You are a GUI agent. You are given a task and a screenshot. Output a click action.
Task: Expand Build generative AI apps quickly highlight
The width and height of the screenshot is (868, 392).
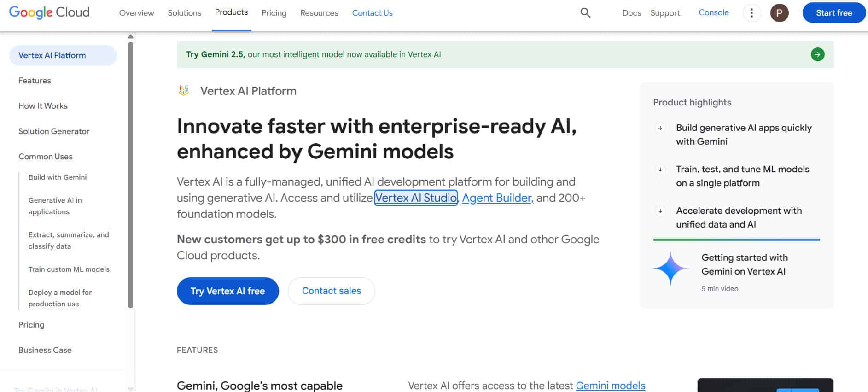[x=660, y=128]
